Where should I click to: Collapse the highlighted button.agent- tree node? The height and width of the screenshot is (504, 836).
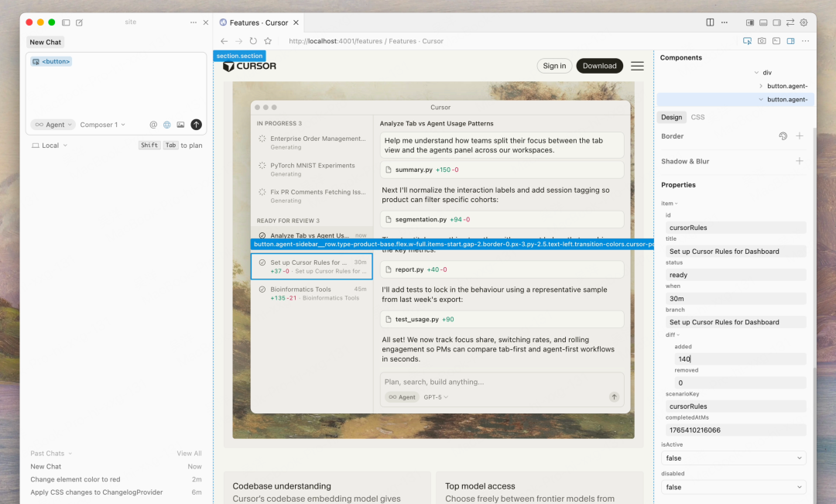[761, 100]
